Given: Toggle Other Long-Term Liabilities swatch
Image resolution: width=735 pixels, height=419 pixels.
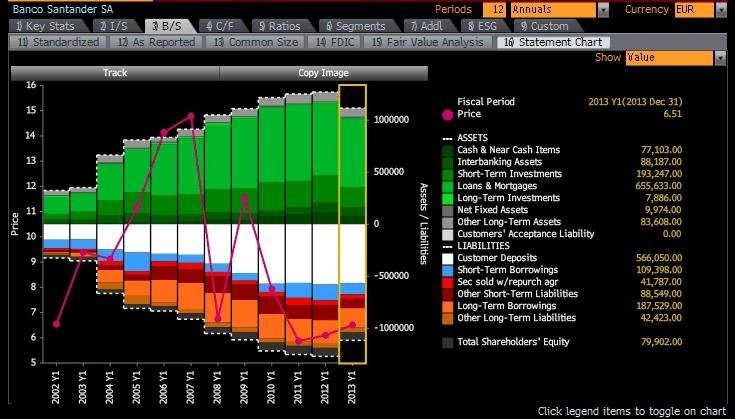Looking at the screenshot, I should tap(448, 319).
